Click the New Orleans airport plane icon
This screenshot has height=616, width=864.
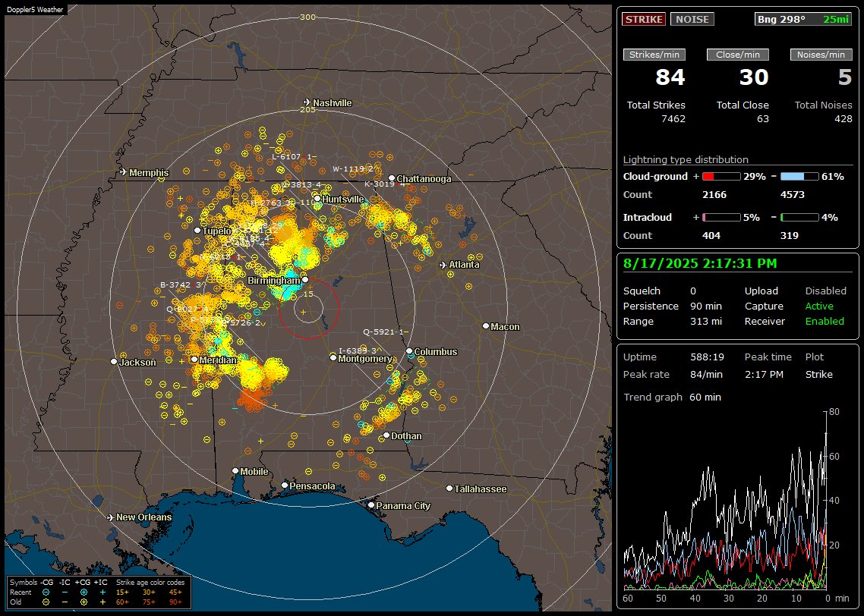point(111,517)
